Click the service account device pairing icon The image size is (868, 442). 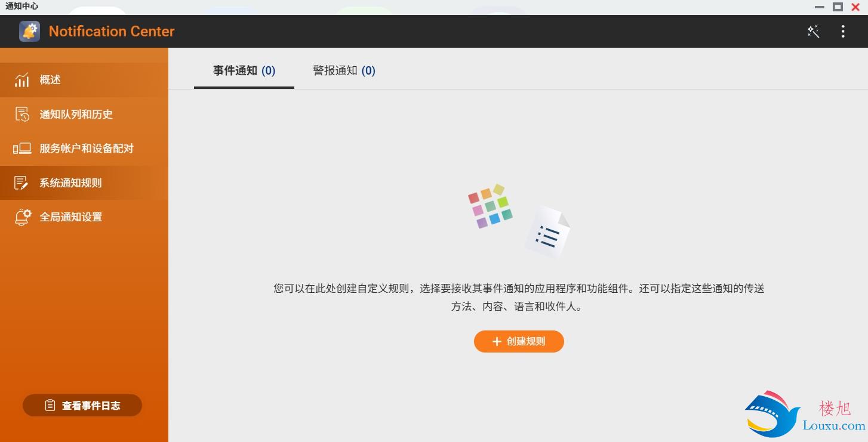22,149
